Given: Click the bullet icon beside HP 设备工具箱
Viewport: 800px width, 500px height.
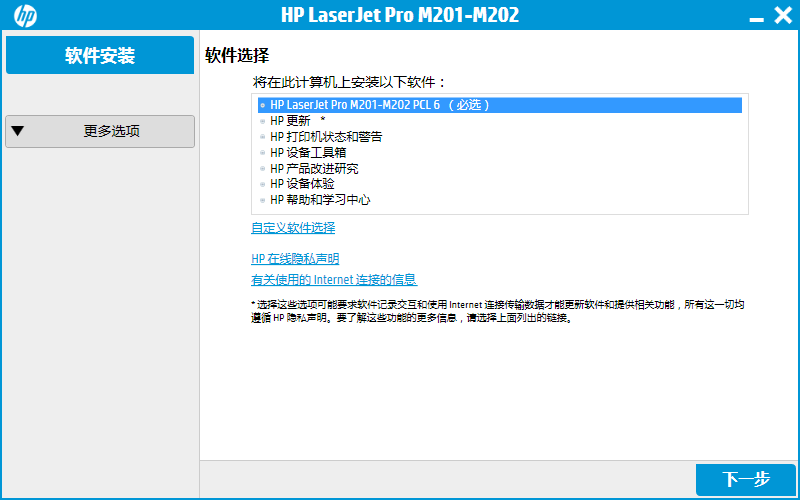Looking at the screenshot, I should [x=262, y=152].
